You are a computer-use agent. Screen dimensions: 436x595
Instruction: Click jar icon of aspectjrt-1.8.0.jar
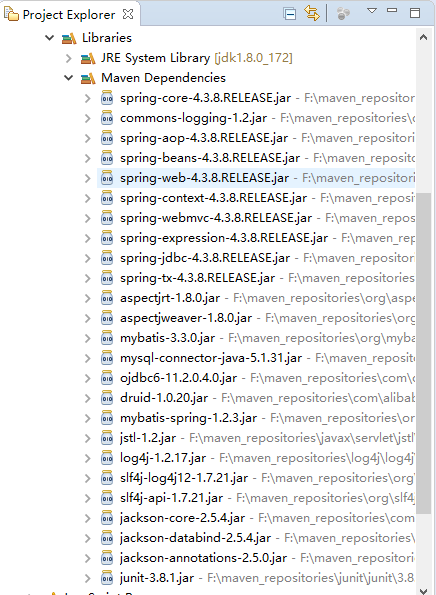[107, 298]
